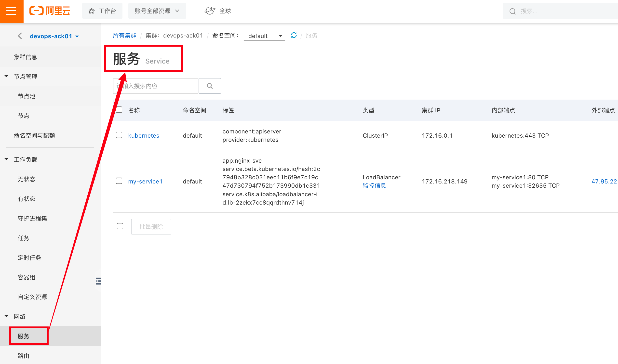Click the service search magnifier button
The image size is (618, 364).
pos(210,86)
